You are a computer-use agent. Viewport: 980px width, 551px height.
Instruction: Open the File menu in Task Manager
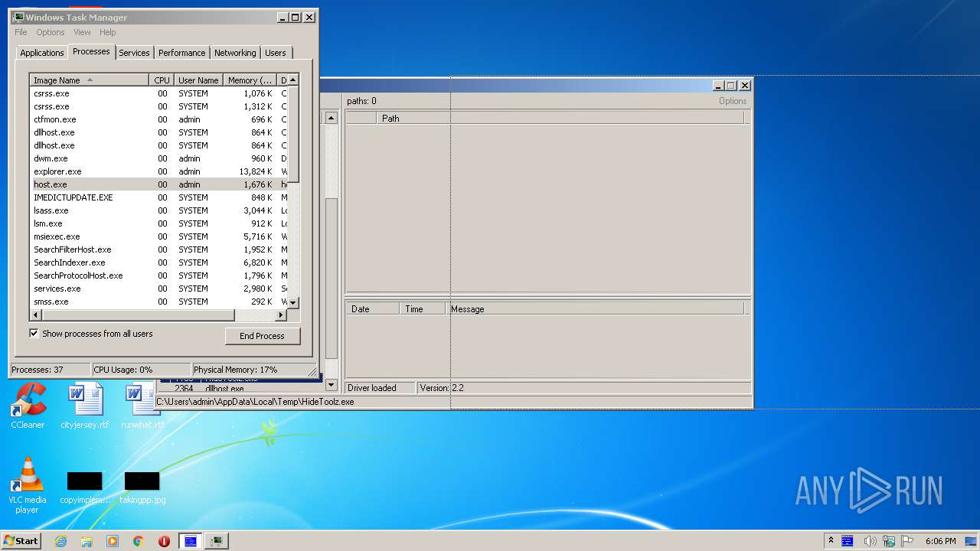point(21,32)
